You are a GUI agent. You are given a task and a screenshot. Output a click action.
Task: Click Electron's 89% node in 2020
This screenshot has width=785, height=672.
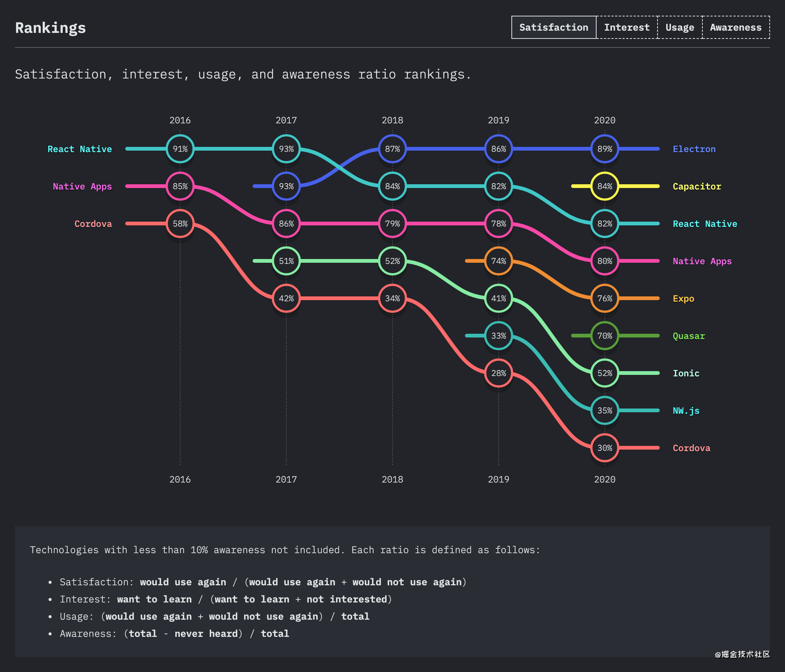[605, 149]
